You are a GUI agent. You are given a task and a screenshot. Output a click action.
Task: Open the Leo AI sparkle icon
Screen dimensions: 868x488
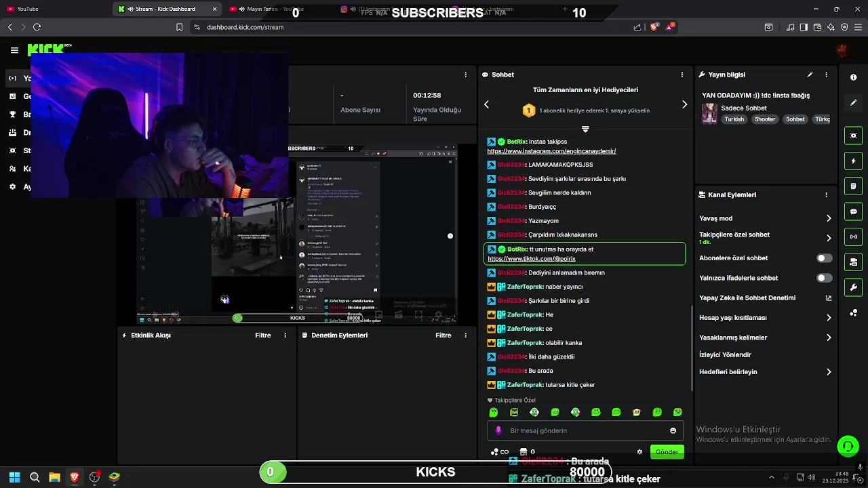[x=831, y=27]
